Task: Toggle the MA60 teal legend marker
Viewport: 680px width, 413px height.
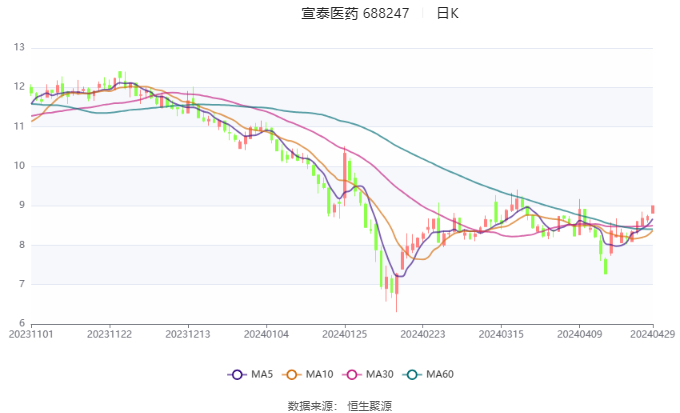Action: click(x=414, y=374)
